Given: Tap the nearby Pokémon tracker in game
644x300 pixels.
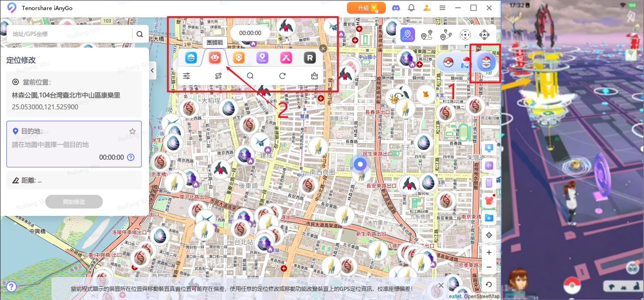Looking at the screenshot, I should [623, 286].
